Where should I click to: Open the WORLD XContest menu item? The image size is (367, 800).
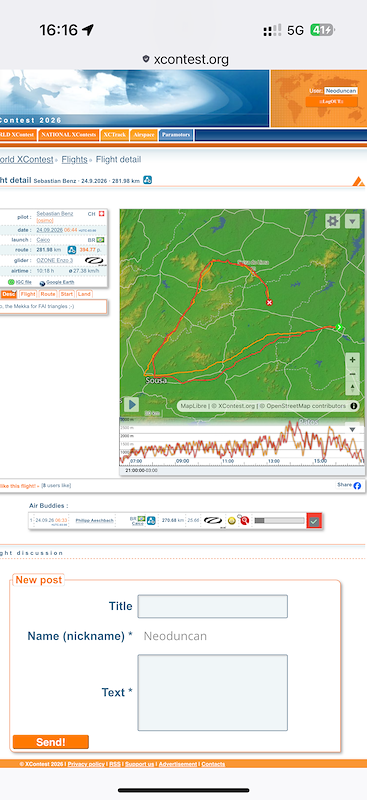[x=18, y=135]
